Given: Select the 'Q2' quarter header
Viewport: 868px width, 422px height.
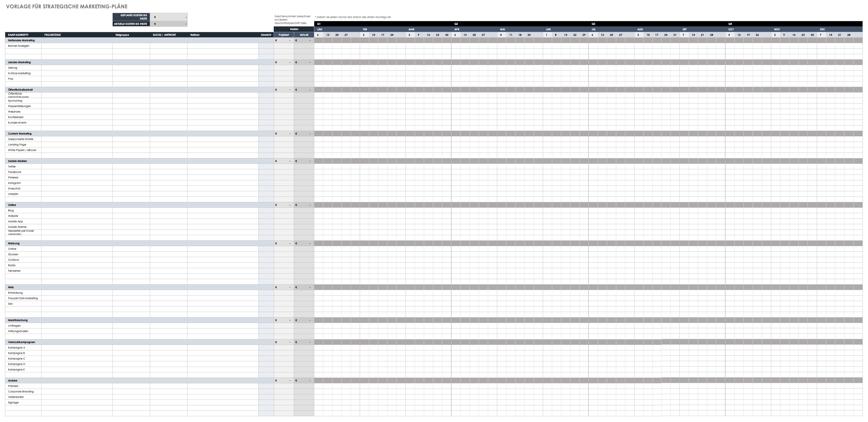Looking at the screenshot, I should point(520,24).
